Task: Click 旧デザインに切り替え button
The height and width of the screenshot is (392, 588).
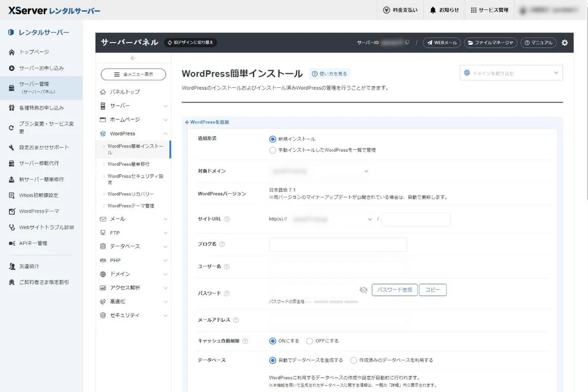Action: click(190, 43)
